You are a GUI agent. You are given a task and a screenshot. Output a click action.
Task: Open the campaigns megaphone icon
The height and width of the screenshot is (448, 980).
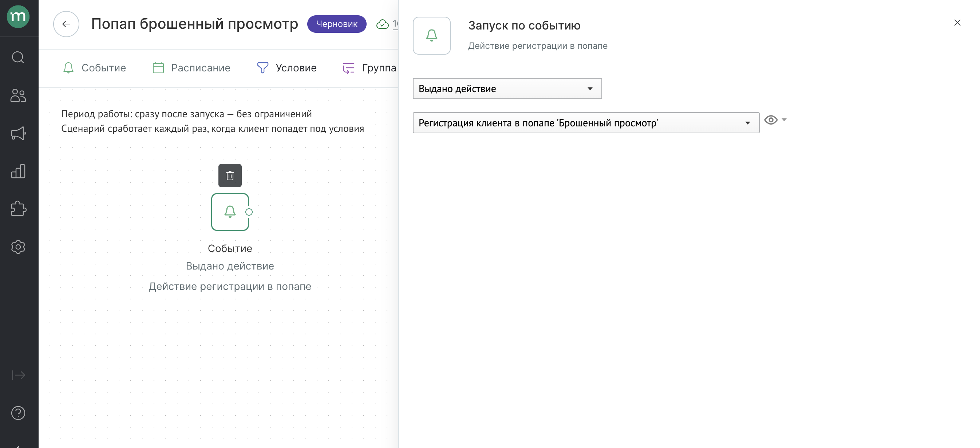18,134
